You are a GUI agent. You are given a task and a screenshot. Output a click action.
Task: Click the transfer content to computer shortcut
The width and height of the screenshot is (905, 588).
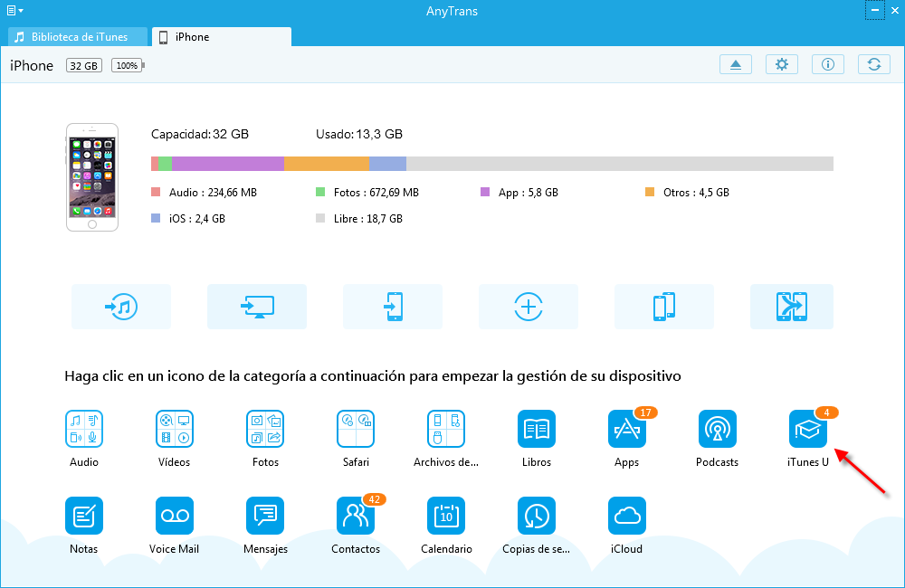pos(257,307)
